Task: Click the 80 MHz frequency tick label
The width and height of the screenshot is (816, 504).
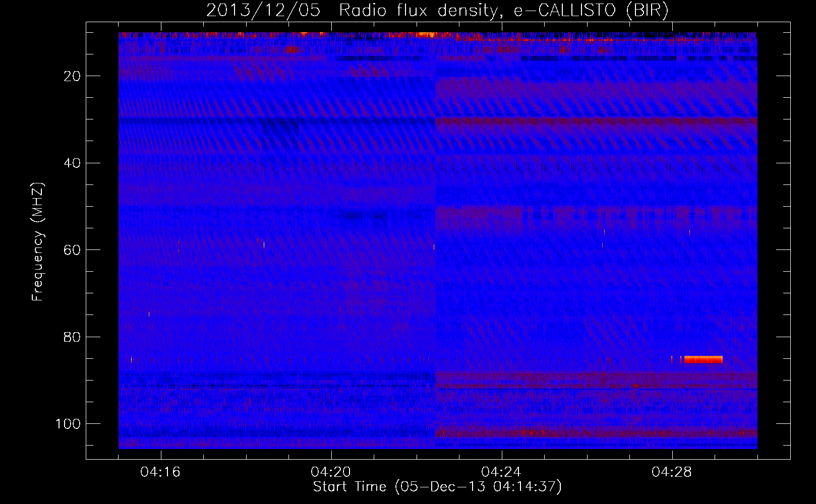Action: (x=73, y=337)
